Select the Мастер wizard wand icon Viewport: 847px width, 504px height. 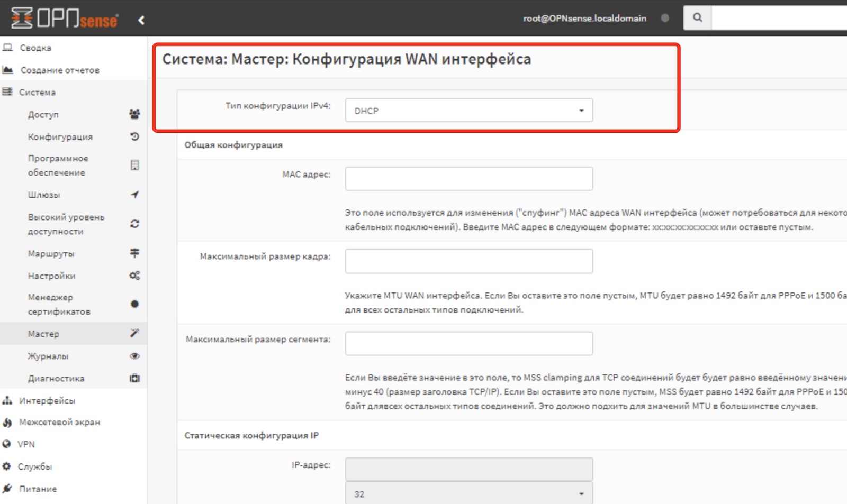tap(135, 333)
